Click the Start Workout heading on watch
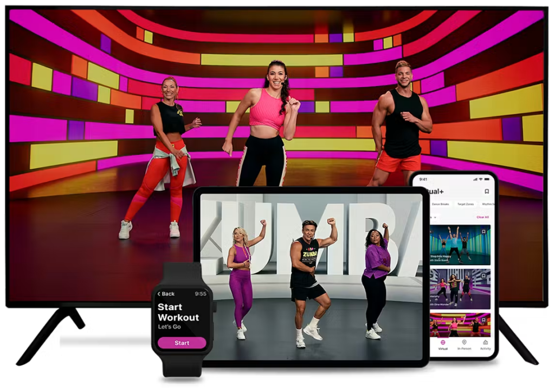The image size is (555, 392). (178, 312)
